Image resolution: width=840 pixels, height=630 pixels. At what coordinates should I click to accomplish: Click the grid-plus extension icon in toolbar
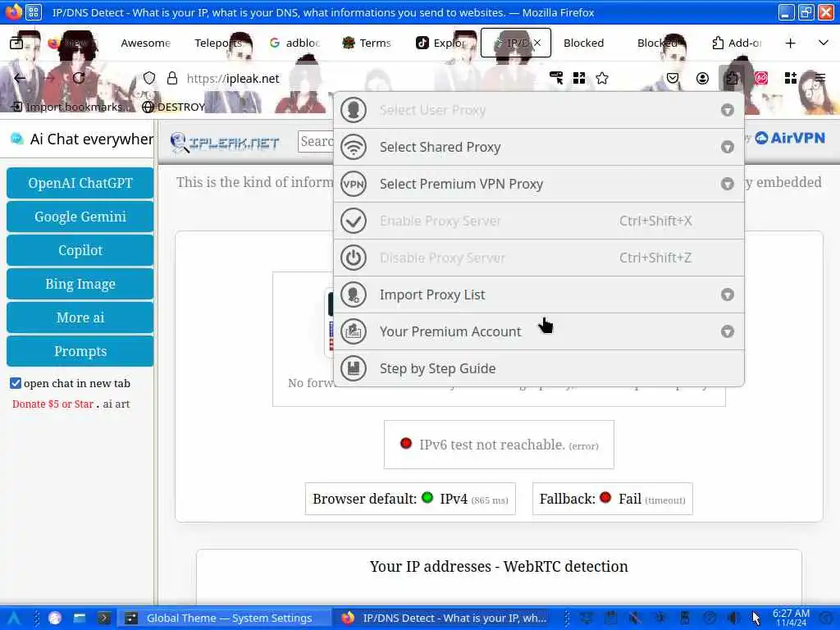point(790,78)
